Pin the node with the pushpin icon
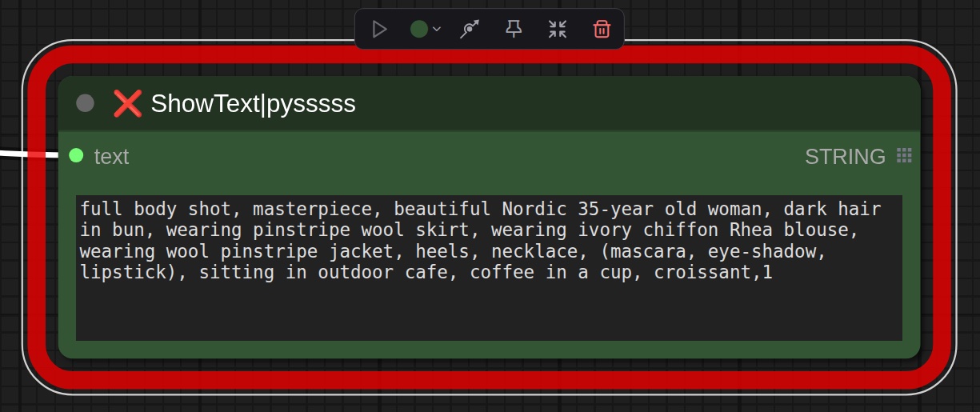This screenshot has height=412, width=980. coord(514,30)
